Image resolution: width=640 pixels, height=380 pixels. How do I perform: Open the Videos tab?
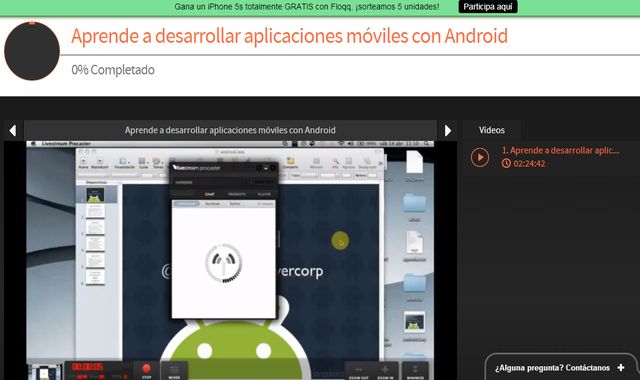coord(491,130)
